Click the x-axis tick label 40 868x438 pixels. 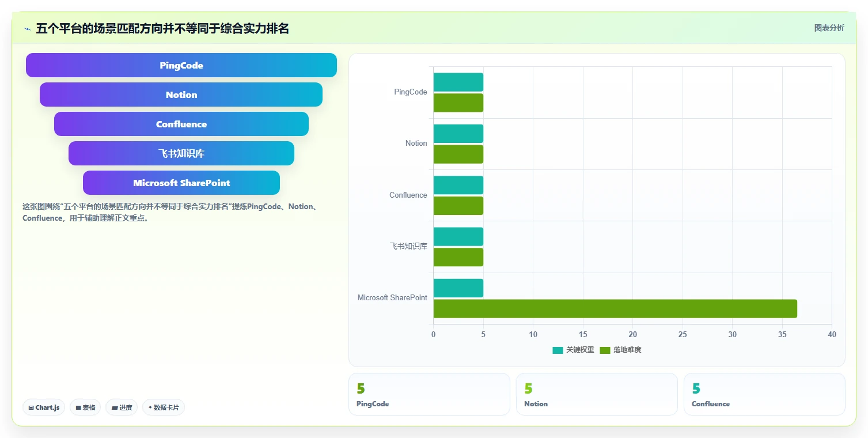click(832, 334)
